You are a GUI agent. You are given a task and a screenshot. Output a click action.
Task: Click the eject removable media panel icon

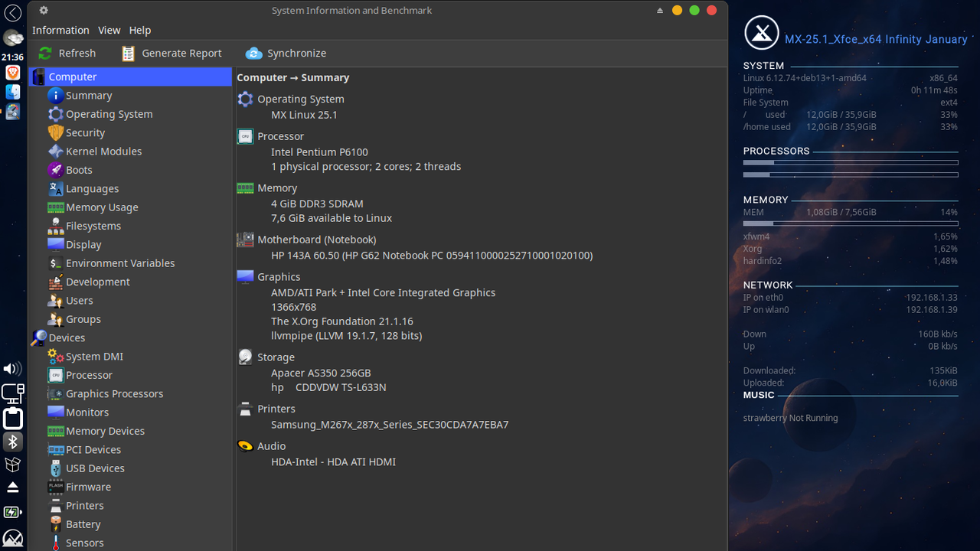12,487
